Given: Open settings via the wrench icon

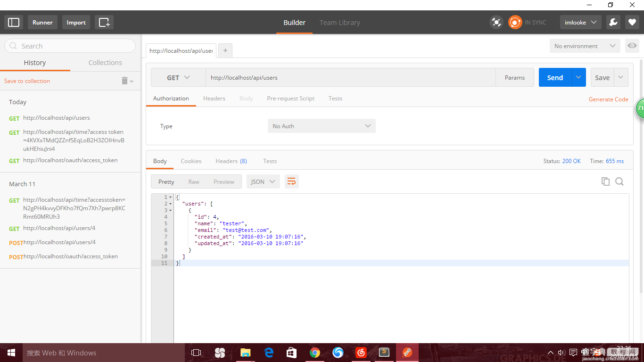Looking at the screenshot, I should pyautogui.click(x=613, y=22).
